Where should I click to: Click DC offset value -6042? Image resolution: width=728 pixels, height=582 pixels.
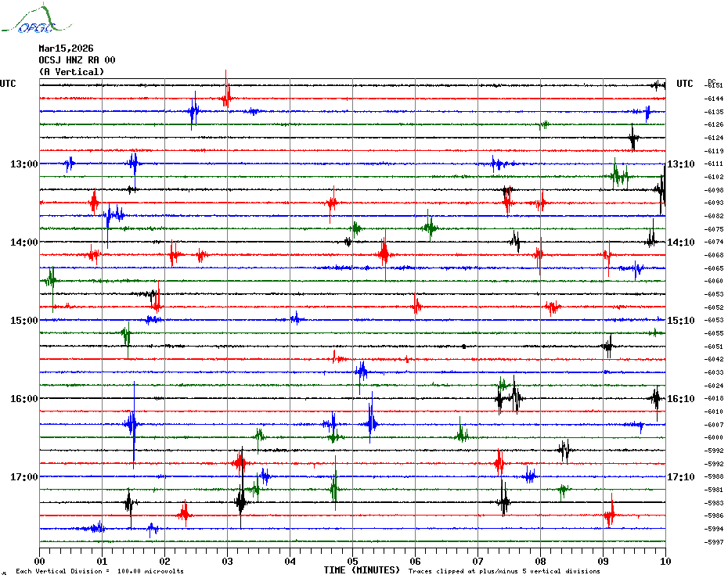pos(714,359)
